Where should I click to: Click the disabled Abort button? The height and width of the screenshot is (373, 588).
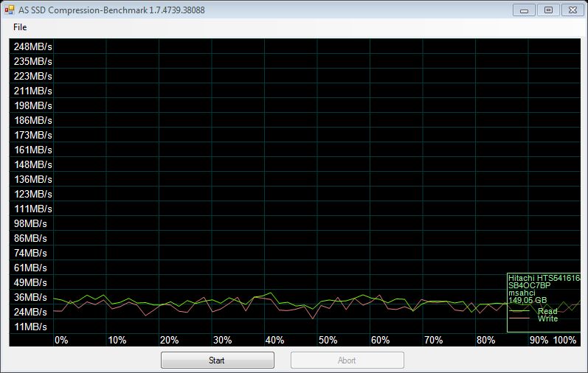[347, 360]
